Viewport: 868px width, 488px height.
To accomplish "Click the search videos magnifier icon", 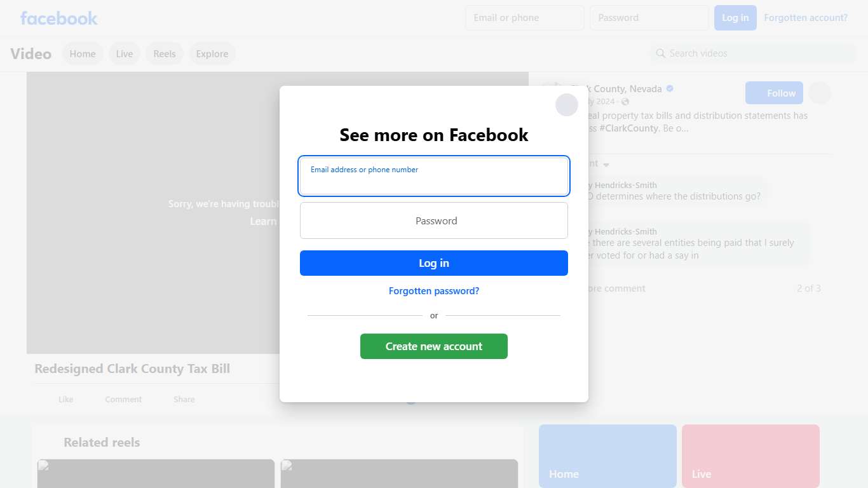I will pos(661,53).
